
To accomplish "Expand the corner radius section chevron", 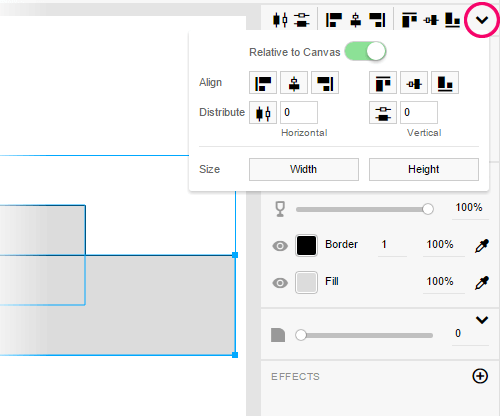I will point(482,320).
